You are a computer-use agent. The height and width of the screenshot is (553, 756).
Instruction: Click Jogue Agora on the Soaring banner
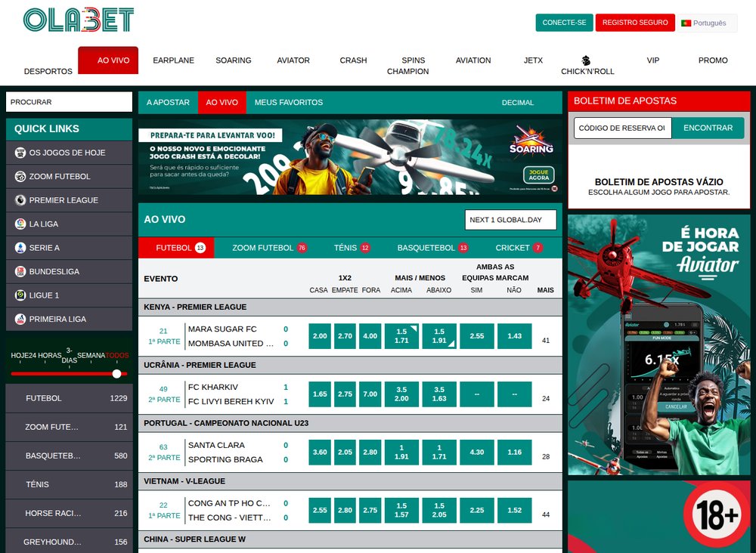point(538,175)
